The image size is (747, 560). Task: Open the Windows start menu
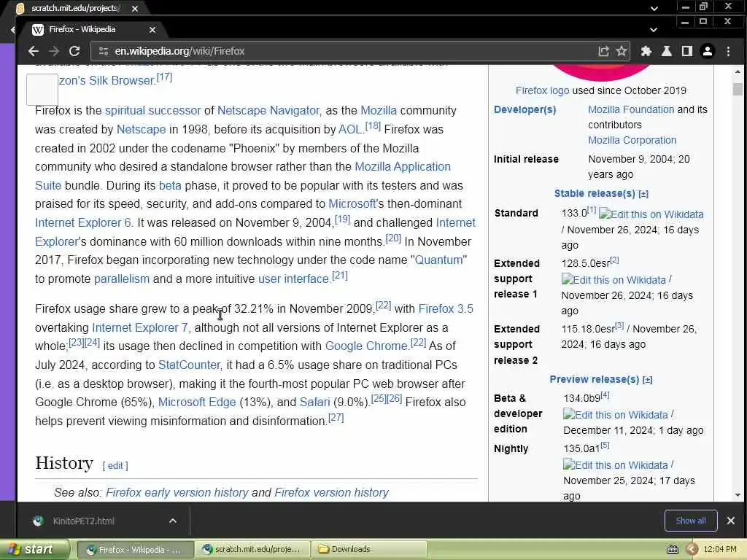coord(34,550)
